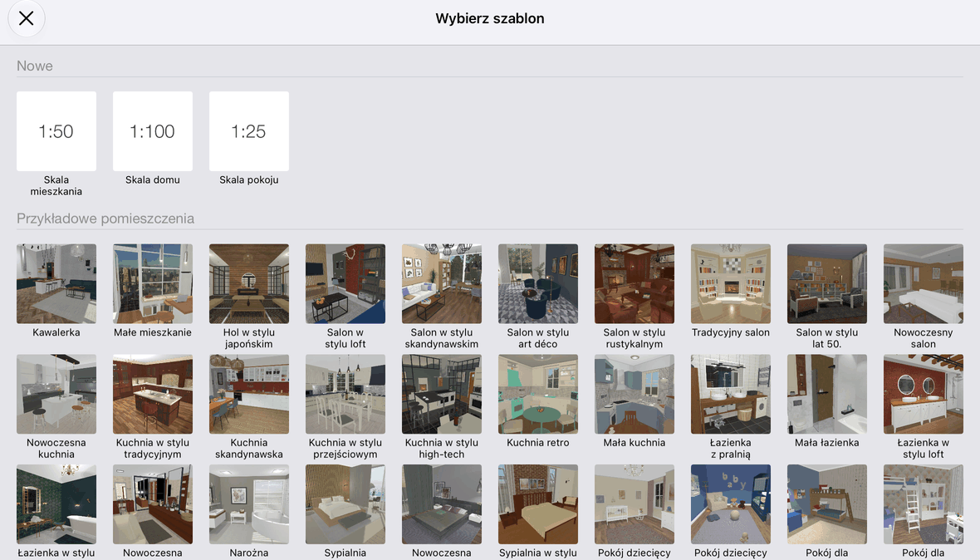Open Salon w stylu skandynawskim

tap(441, 284)
